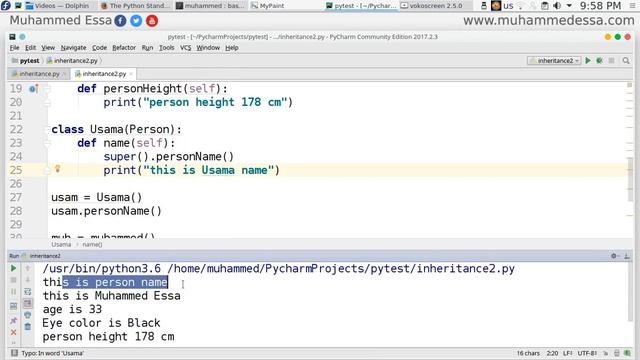Pause output in Run panel
Image resolution: width=640 pixels, height=360 pixels.
(13, 292)
